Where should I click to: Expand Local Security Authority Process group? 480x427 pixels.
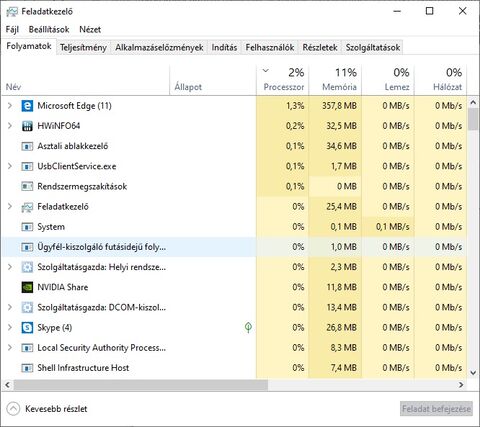click(x=10, y=348)
